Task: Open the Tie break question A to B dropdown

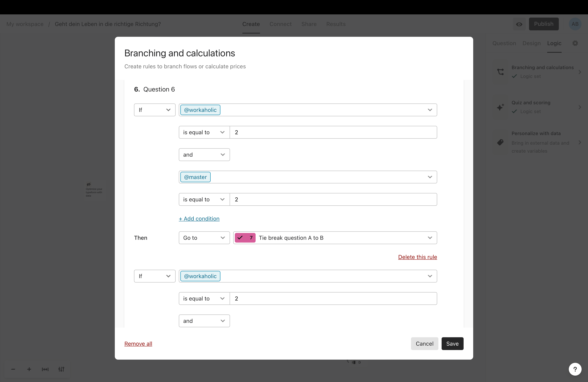Action: tap(335, 238)
